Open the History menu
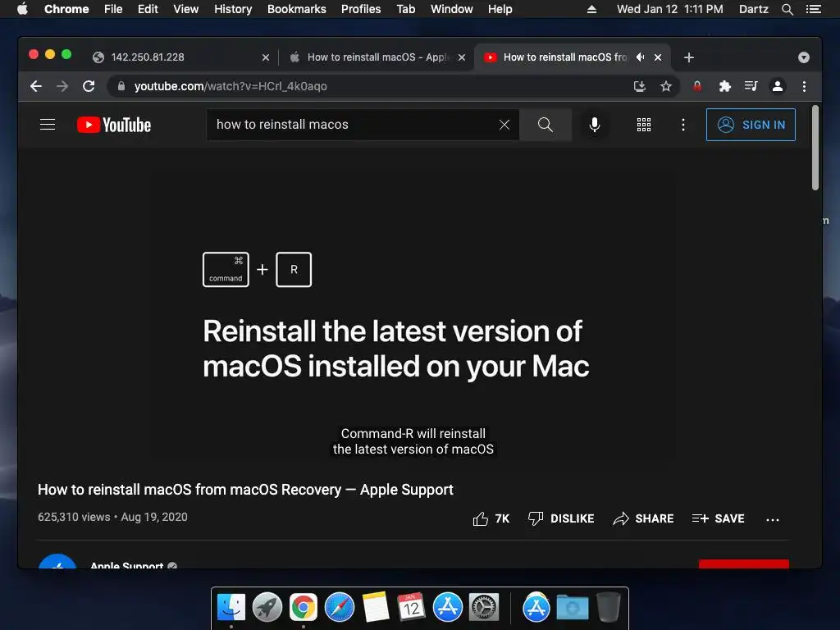Viewport: 840px width, 630px height. [232, 9]
